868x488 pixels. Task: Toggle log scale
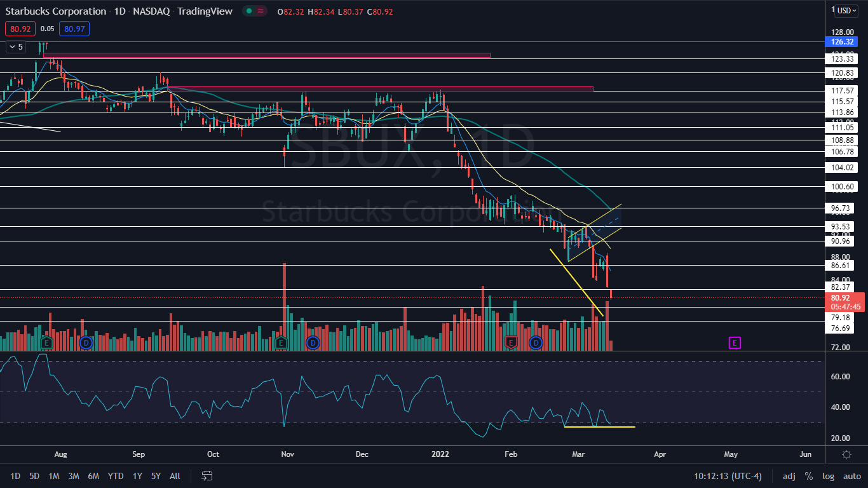(829, 476)
